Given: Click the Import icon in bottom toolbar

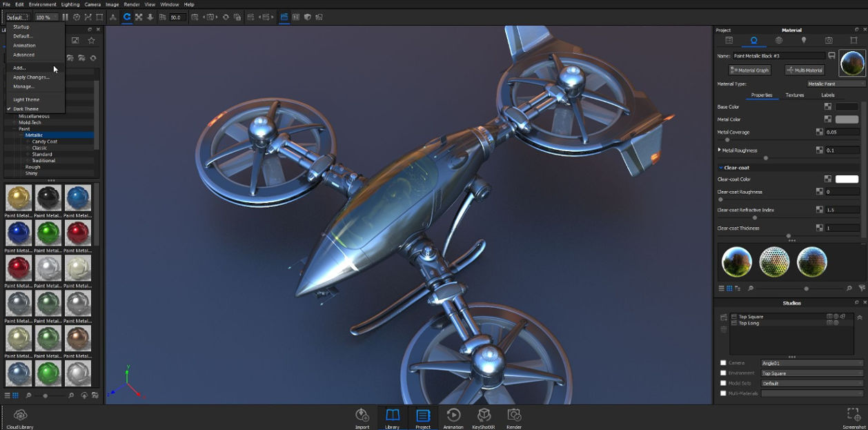Looking at the screenshot, I should [362, 416].
